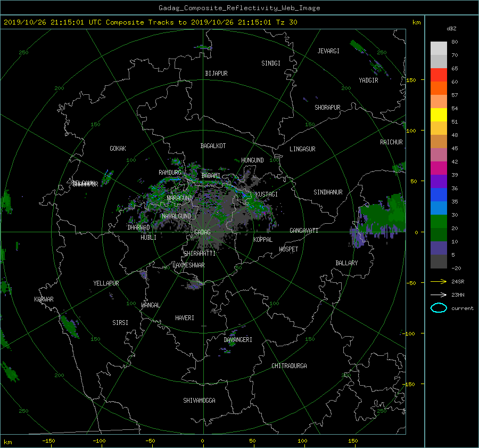Click the JEVARGI city label
479x448 pixels.
tap(328, 51)
